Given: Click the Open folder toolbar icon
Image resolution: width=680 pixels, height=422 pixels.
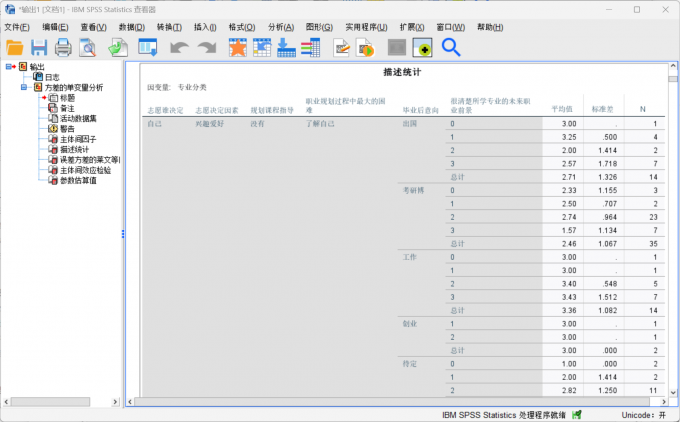Looking at the screenshot, I should coord(15,47).
